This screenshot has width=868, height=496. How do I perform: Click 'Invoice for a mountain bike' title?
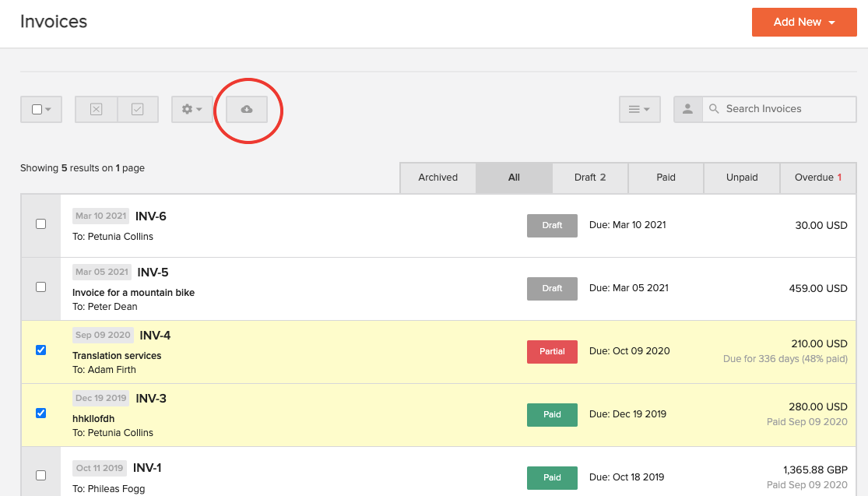[133, 293]
